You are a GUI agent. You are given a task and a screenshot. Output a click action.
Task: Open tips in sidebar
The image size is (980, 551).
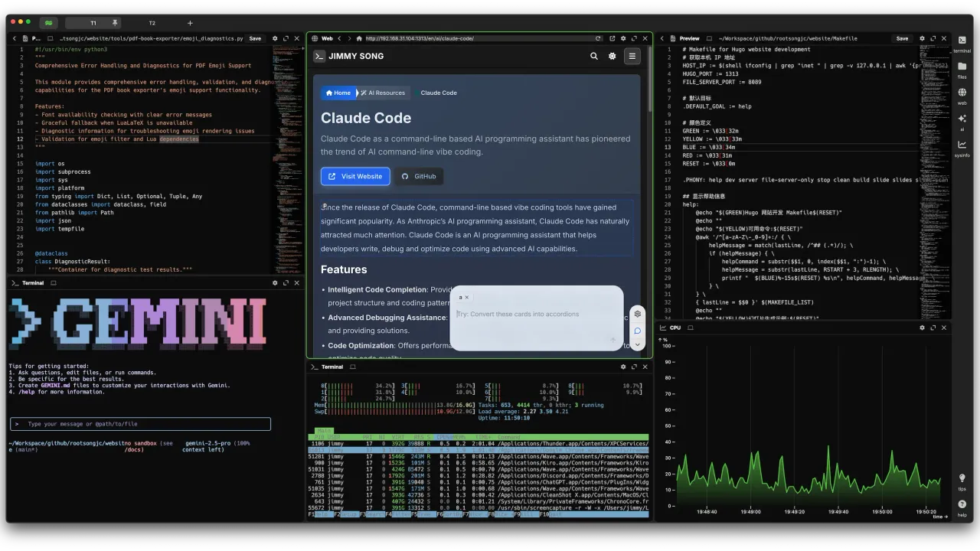(962, 481)
